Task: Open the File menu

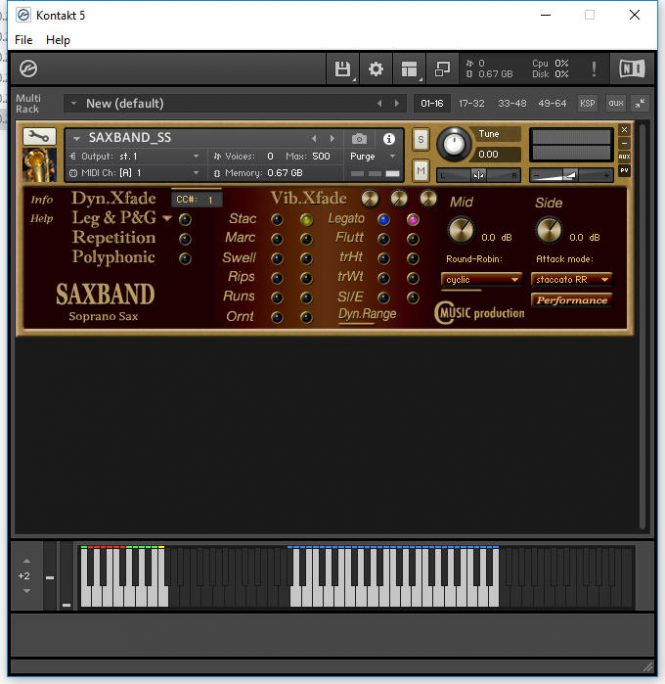Action: point(24,40)
